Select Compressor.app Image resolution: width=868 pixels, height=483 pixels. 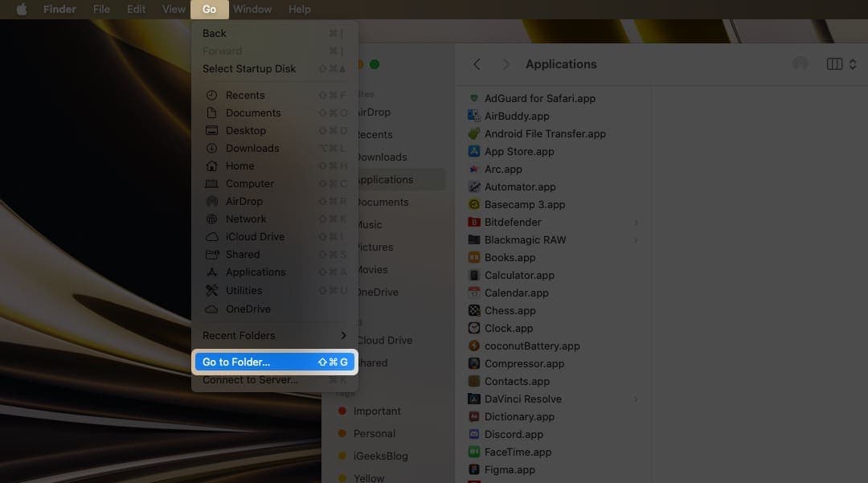pyautogui.click(x=524, y=364)
